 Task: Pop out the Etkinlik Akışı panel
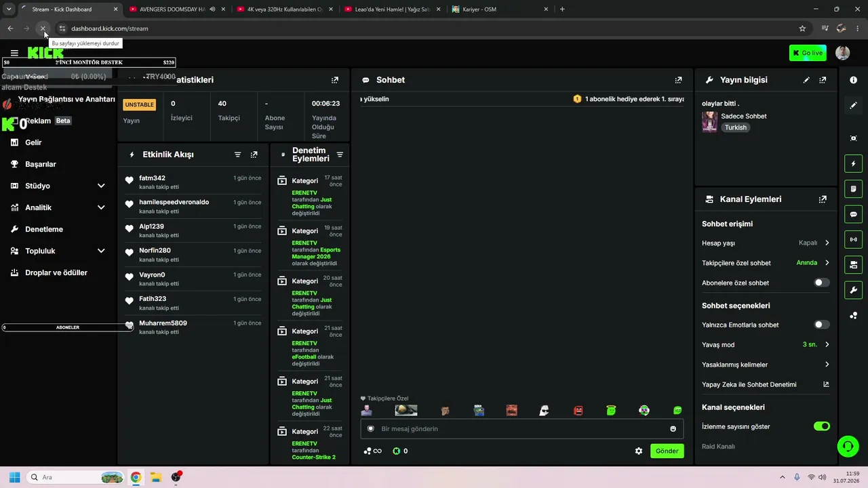coord(254,155)
